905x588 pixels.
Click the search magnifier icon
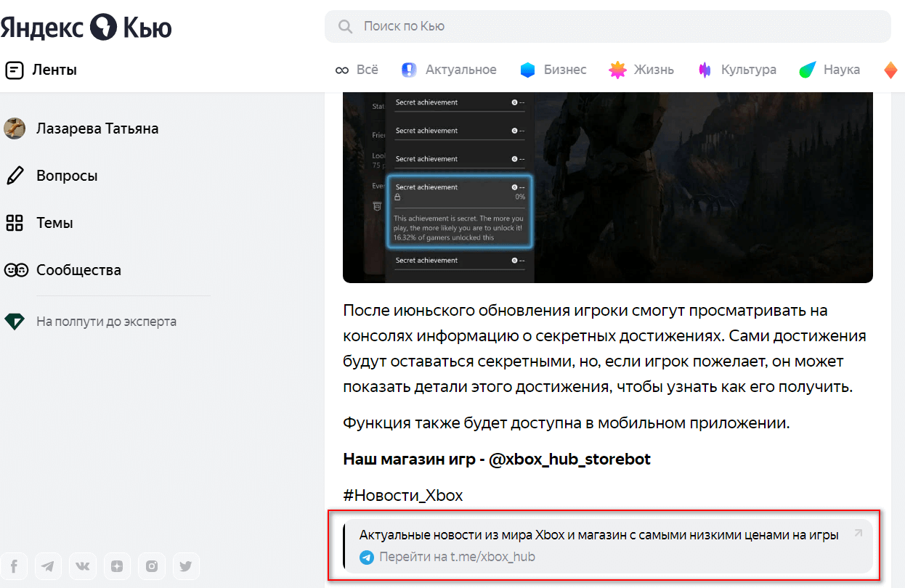(x=345, y=26)
